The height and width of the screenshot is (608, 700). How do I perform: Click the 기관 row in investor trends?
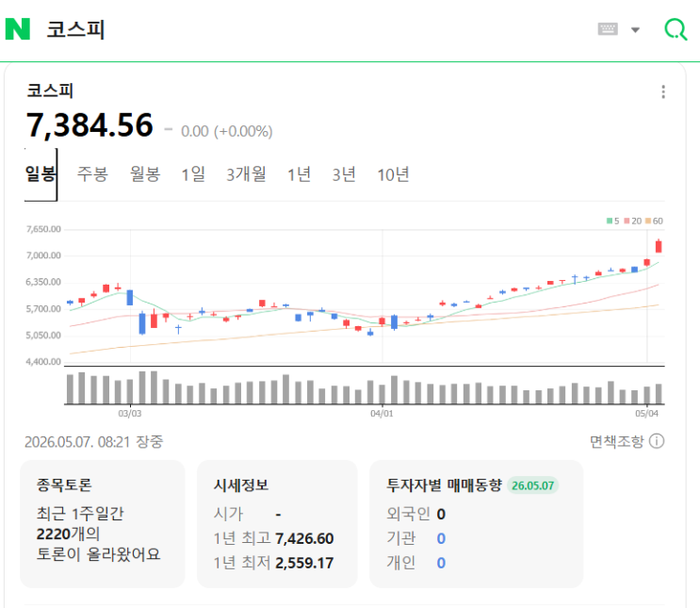(x=416, y=539)
